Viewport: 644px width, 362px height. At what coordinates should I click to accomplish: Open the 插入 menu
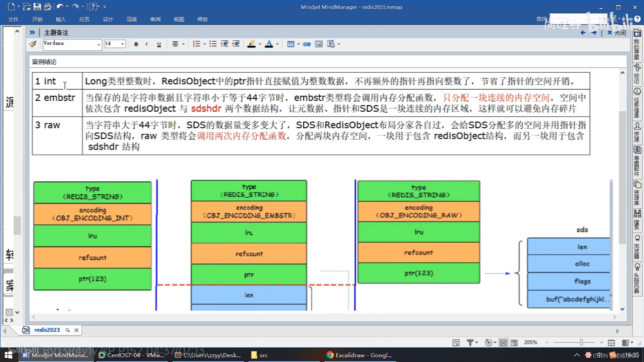61,19
